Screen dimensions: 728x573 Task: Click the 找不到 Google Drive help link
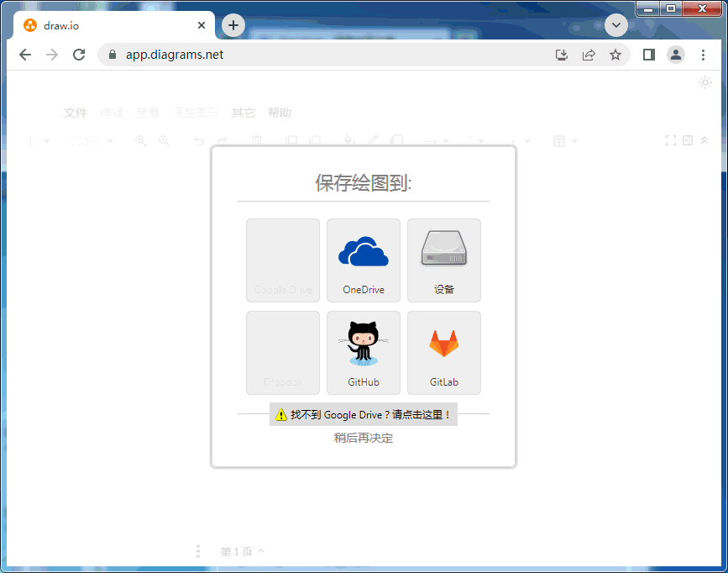(x=364, y=414)
